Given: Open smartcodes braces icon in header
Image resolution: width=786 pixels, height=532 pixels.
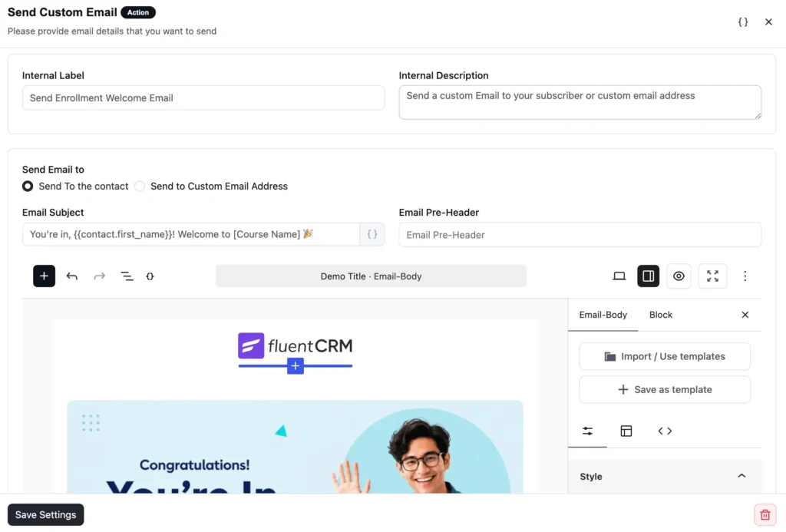Looking at the screenshot, I should tap(743, 21).
